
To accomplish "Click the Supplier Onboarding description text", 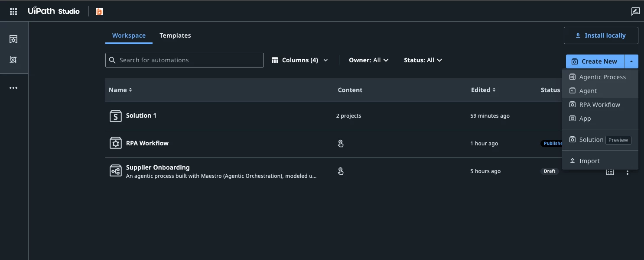I will tap(221, 176).
